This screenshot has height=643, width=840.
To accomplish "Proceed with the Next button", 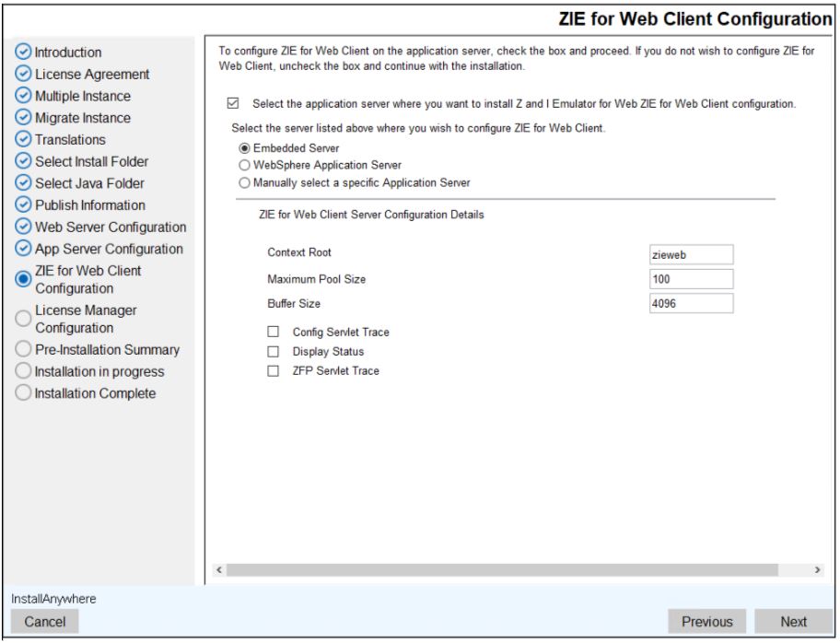I will point(793,622).
